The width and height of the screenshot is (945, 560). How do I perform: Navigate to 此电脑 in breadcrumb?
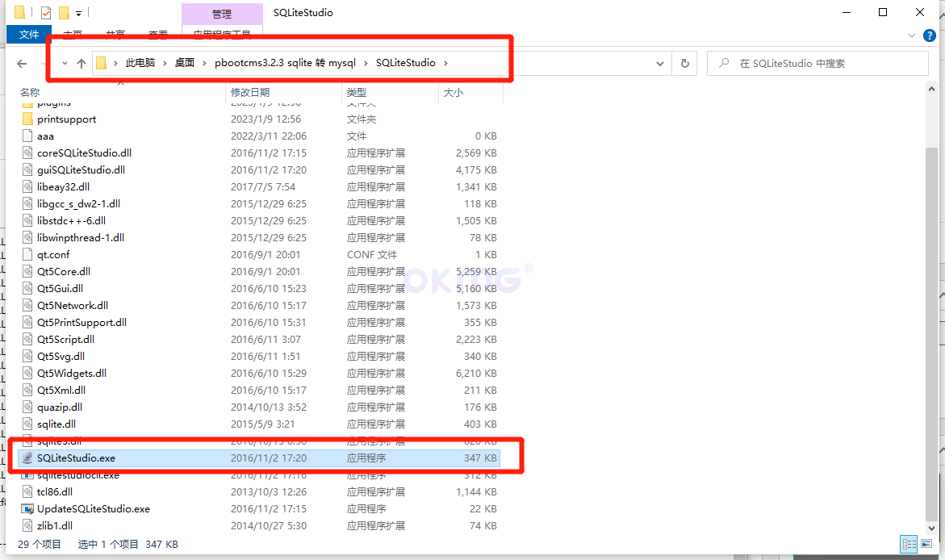(140, 63)
